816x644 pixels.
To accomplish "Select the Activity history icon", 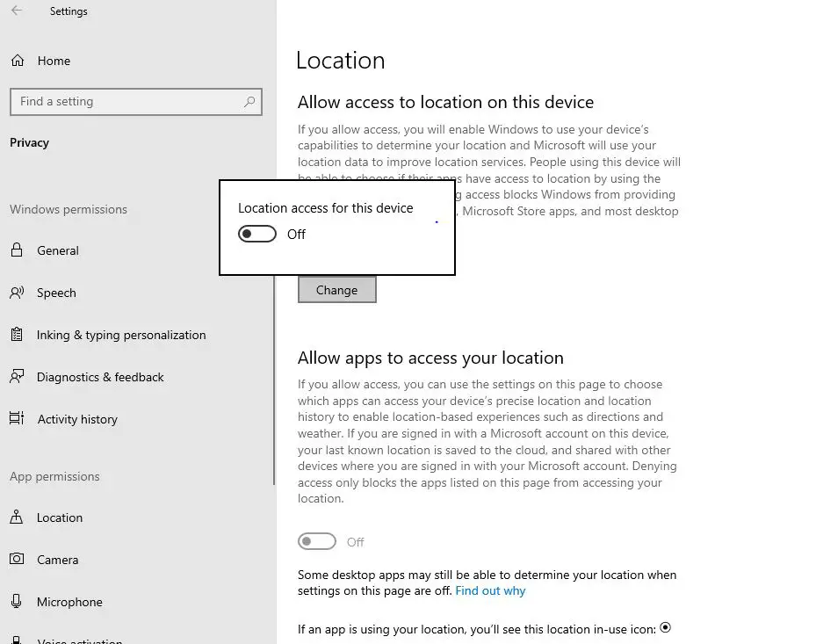I will (x=15, y=419).
